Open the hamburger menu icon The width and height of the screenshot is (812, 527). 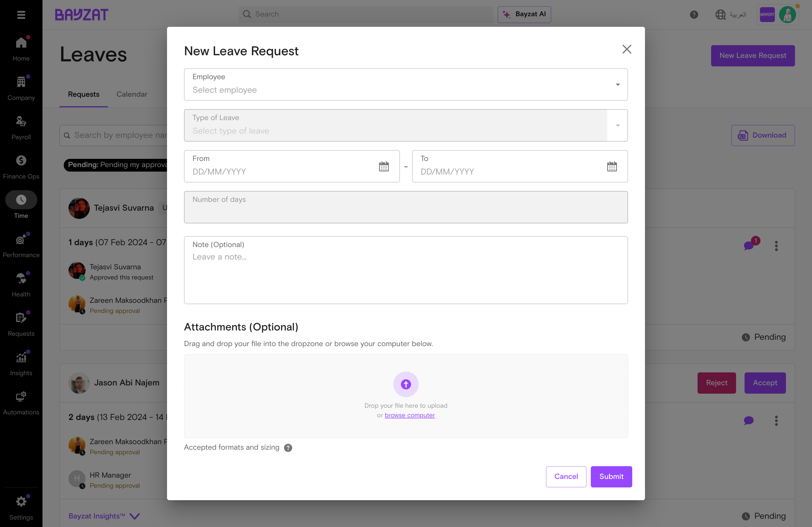21,15
